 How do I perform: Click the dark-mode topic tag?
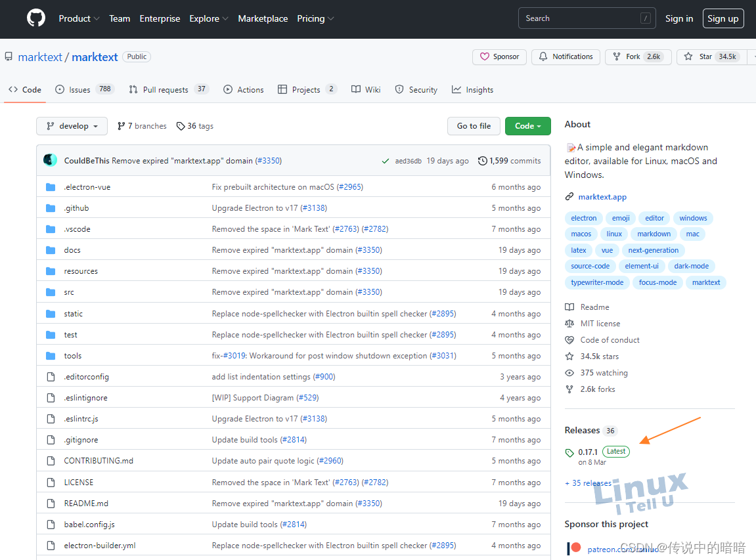[691, 266]
